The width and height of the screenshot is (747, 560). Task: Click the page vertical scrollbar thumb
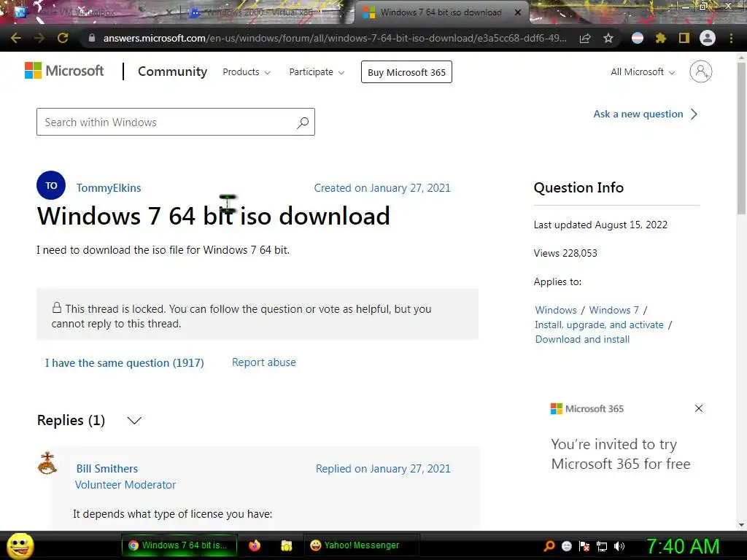tap(741, 138)
